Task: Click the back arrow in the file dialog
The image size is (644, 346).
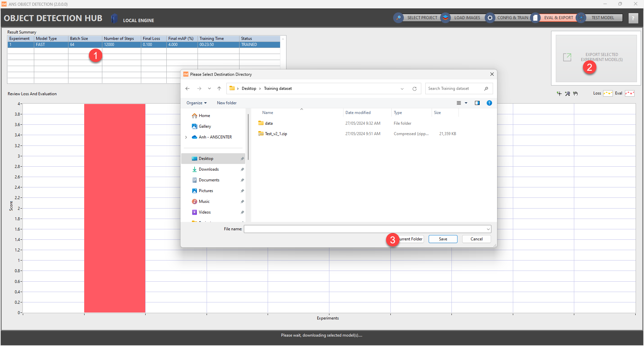Action: click(x=187, y=89)
